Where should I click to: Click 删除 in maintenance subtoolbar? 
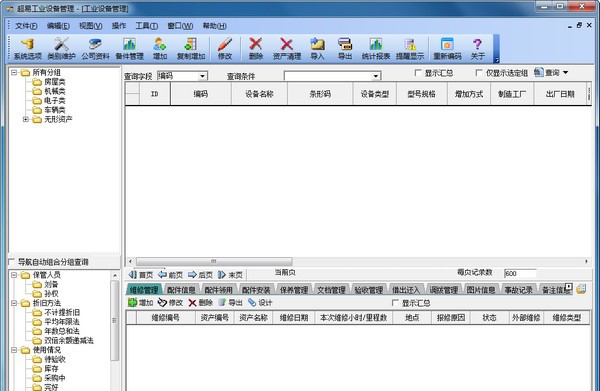pos(200,303)
